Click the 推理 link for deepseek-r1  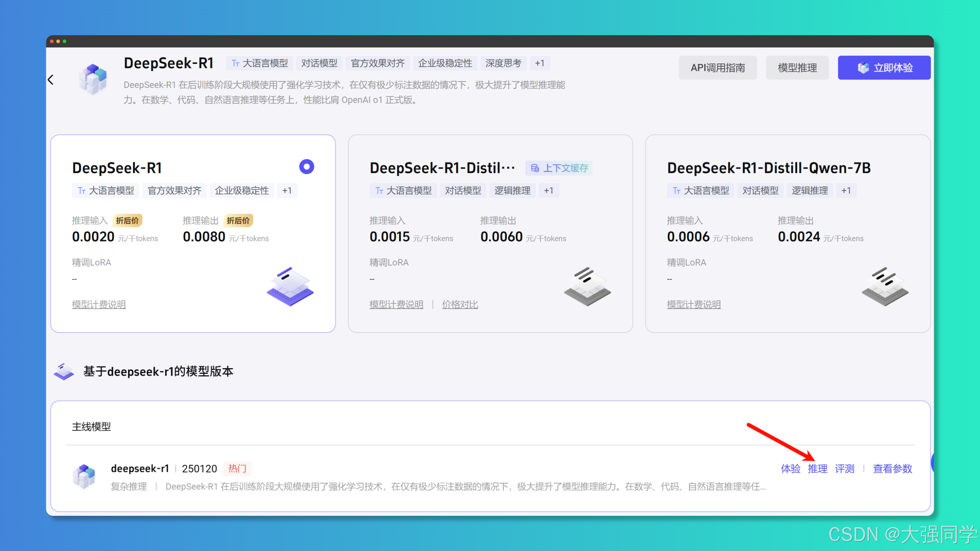[817, 468]
